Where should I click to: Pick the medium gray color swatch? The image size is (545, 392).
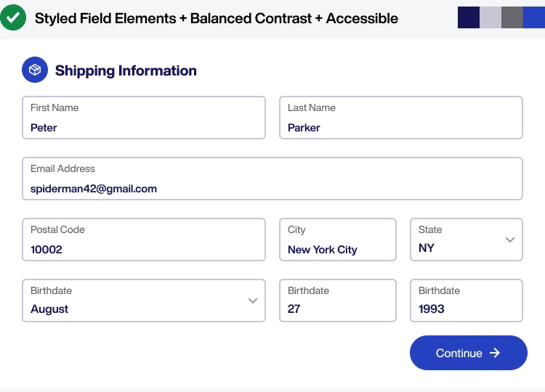pyautogui.click(x=512, y=17)
